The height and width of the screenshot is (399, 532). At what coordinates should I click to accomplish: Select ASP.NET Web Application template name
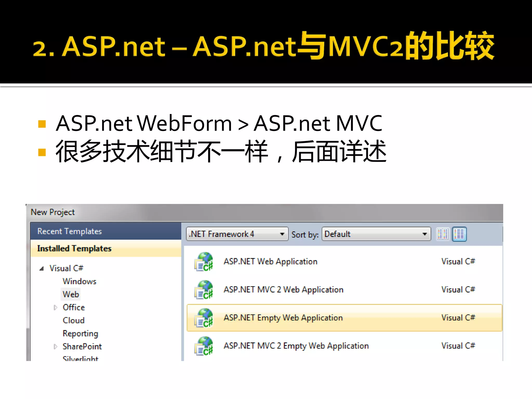click(271, 262)
